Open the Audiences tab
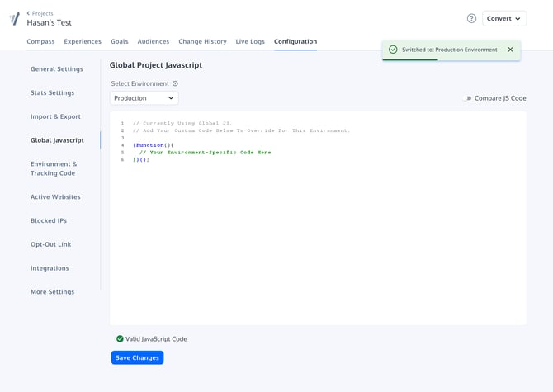Viewport: 553px width, 392px height. click(154, 41)
